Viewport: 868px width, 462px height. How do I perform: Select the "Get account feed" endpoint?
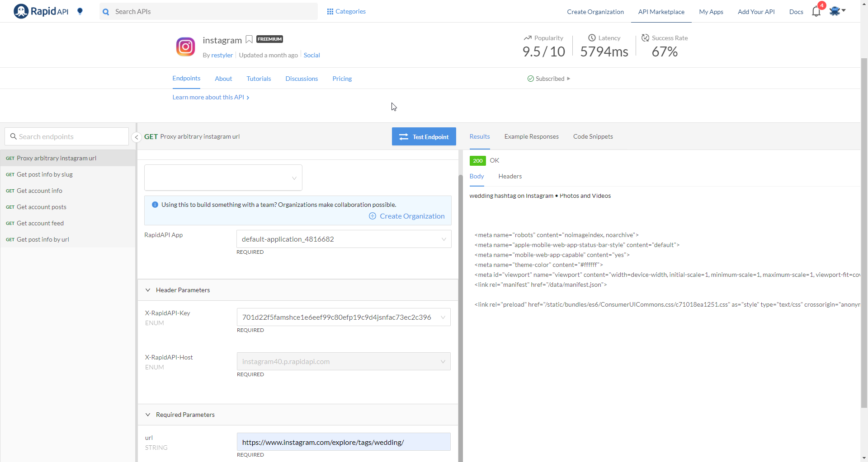point(40,223)
